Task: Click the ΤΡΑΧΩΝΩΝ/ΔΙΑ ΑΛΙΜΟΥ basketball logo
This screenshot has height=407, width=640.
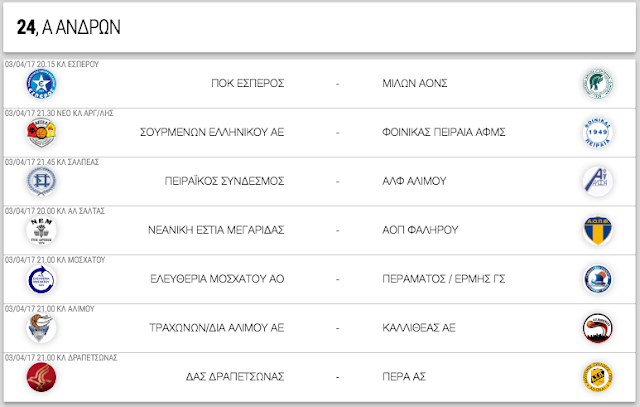Action: click(41, 328)
